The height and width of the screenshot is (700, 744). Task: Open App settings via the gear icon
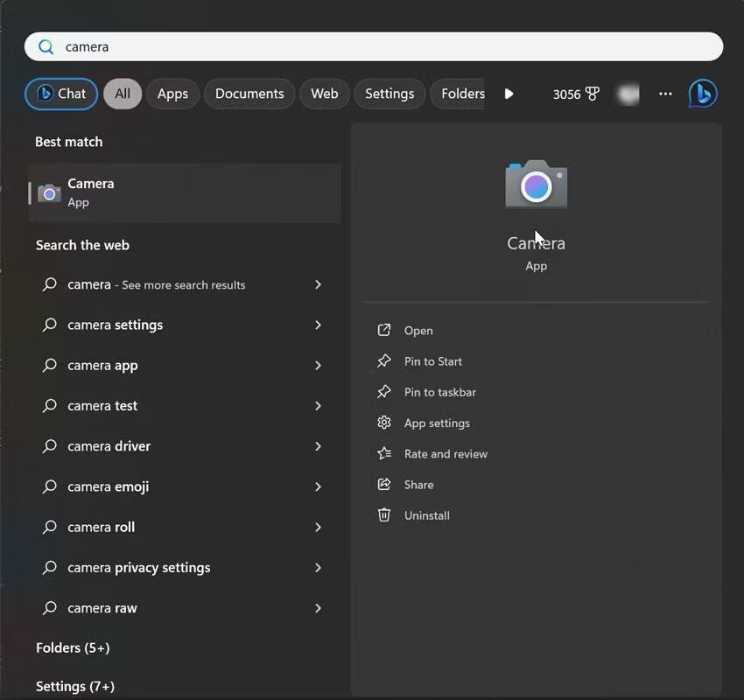383,423
